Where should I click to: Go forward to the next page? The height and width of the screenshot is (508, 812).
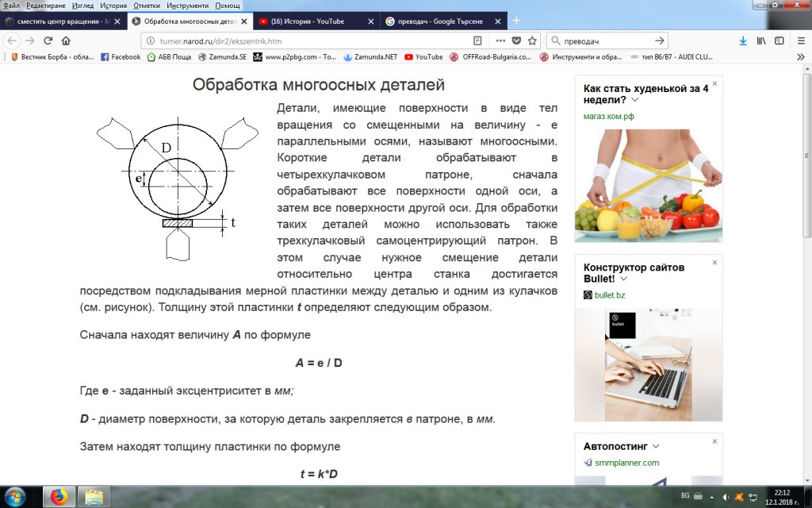pyautogui.click(x=30, y=40)
